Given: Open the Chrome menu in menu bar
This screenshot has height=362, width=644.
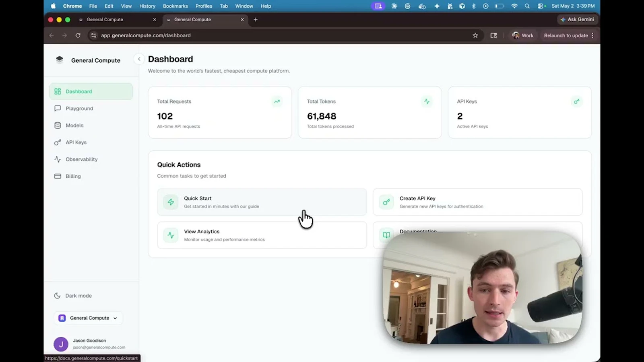Looking at the screenshot, I should 72,6.
